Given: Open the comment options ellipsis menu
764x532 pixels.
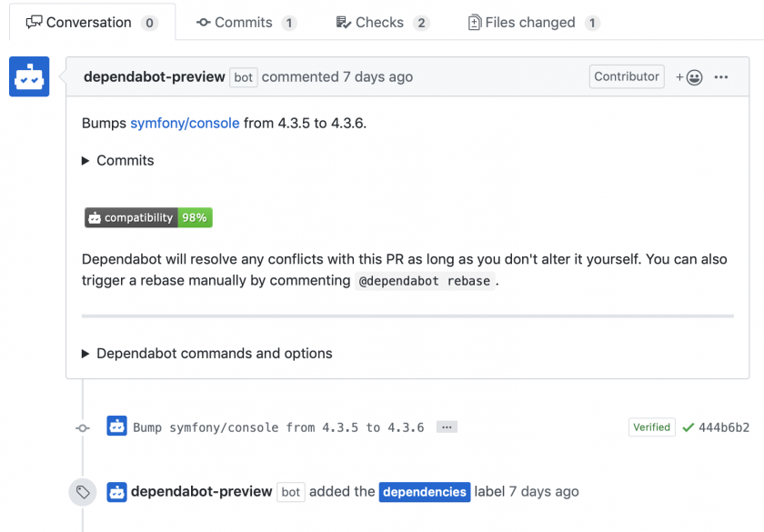Looking at the screenshot, I should coord(721,77).
